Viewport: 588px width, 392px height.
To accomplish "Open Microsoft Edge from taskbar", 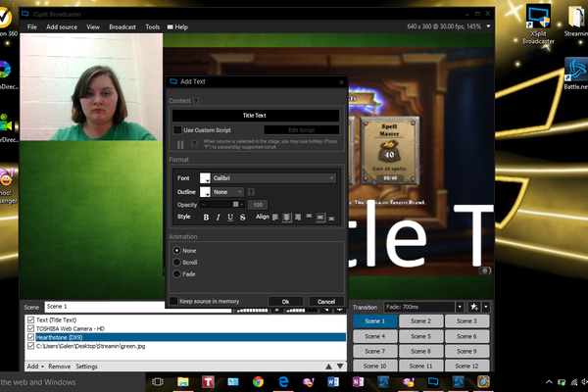I will [x=283, y=382].
